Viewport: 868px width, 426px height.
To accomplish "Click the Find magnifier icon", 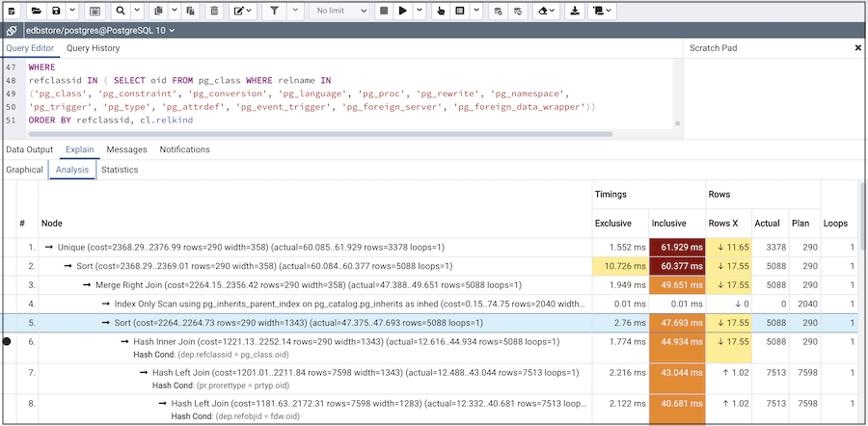I will [122, 11].
